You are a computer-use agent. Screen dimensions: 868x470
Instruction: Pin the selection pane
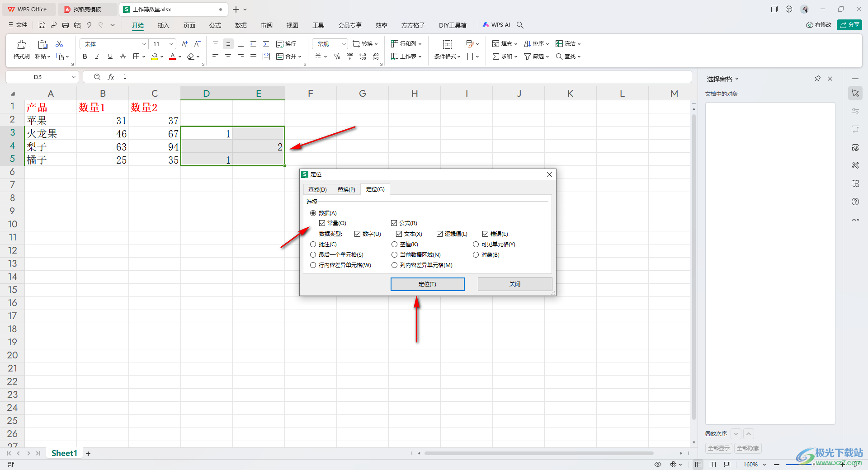pyautogui.click(x=817, y=79)
